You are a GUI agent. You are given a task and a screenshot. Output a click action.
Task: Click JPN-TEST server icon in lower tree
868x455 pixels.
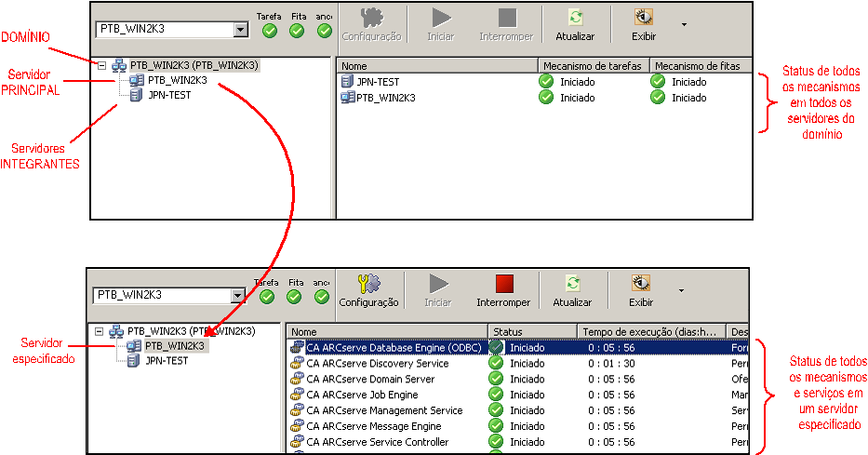133,361
